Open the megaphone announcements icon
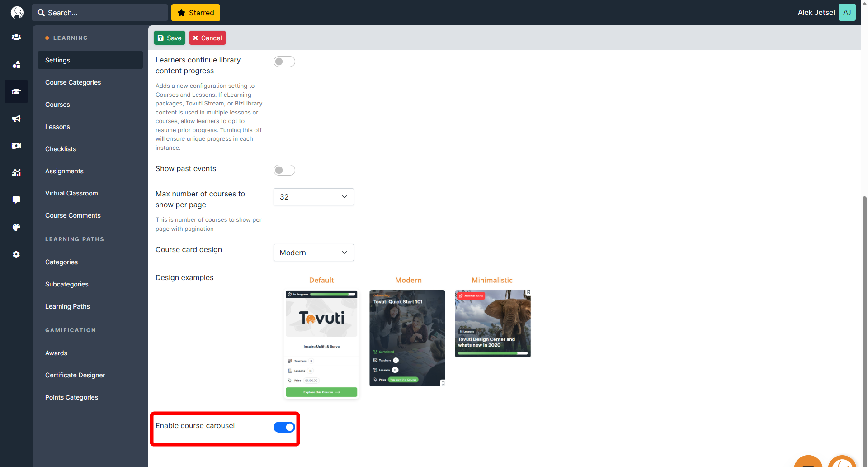 click(16, 119)
